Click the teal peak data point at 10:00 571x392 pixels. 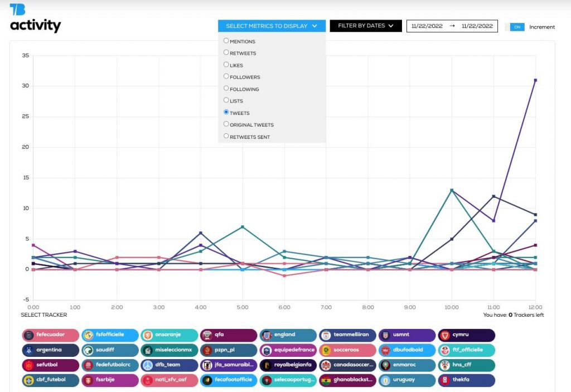coord(452,190)
